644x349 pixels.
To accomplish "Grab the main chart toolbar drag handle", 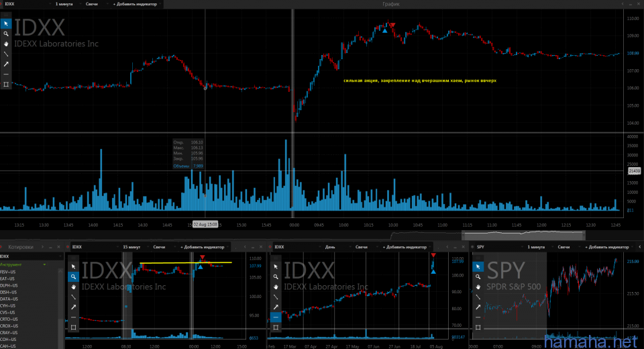I will pos(6,15).
